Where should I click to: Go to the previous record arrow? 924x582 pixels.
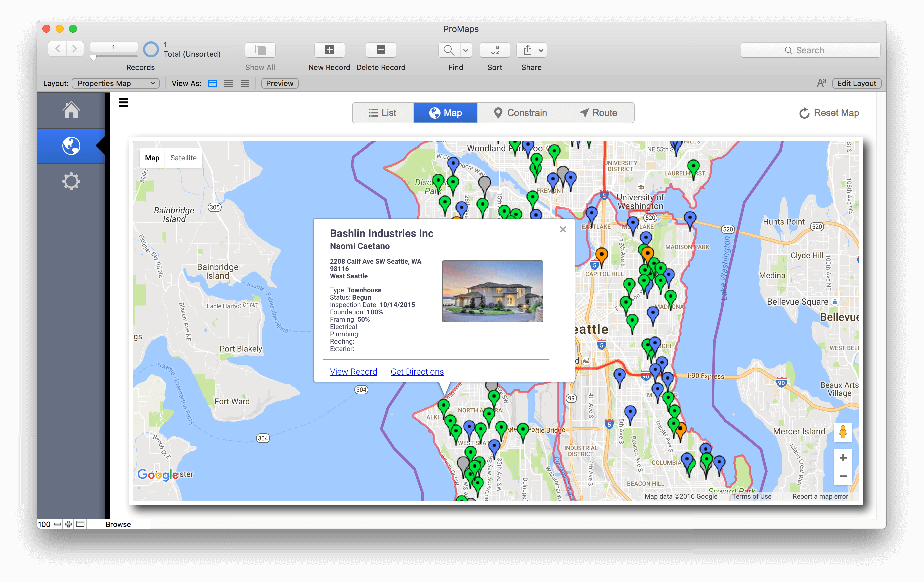click(58, 49)
